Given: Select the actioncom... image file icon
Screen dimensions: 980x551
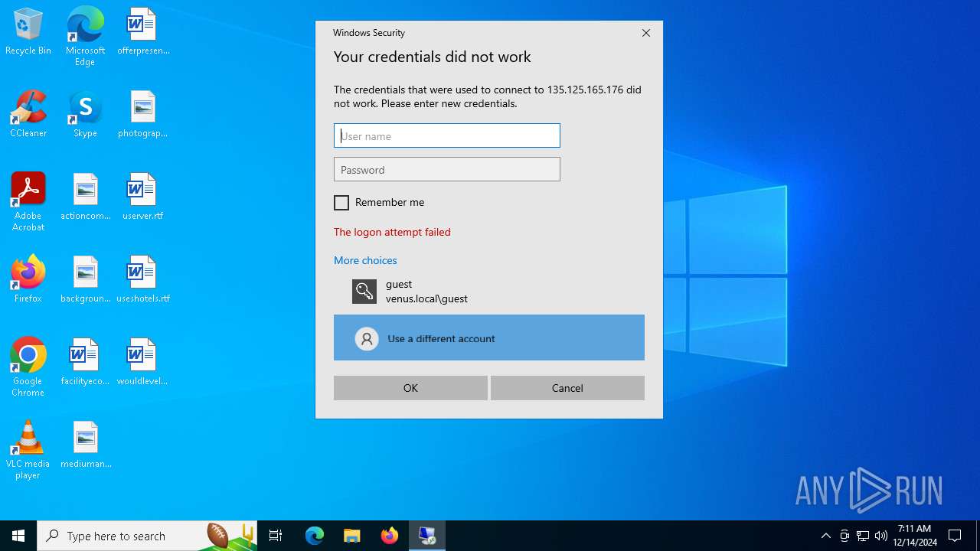Looking at the screenshot, I should pyautogui.click(x=86, y=197).
